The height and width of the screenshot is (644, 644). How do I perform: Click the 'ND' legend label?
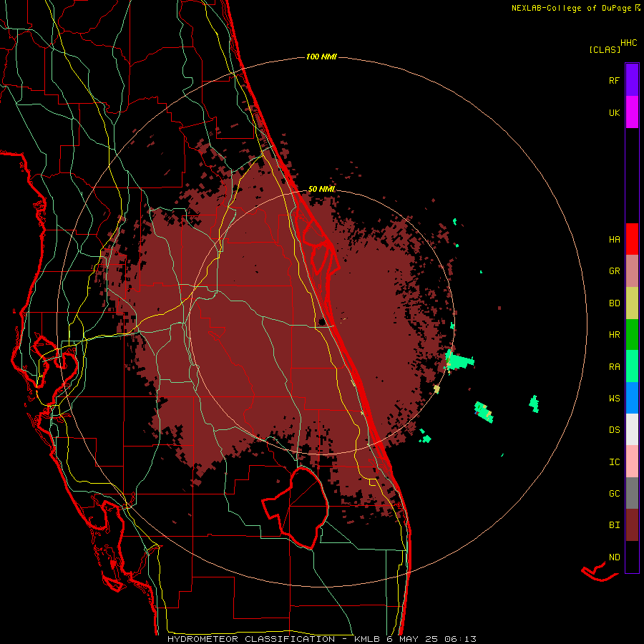coord(614,557)
